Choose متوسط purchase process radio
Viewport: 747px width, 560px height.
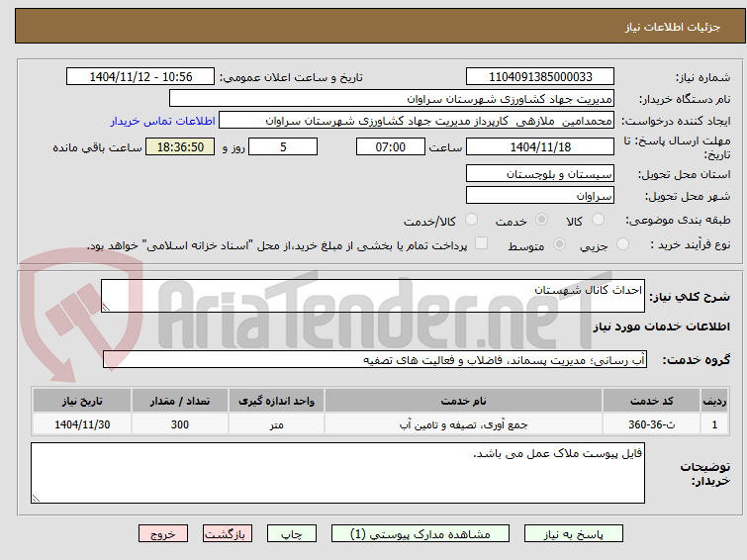tap(559, 244)
